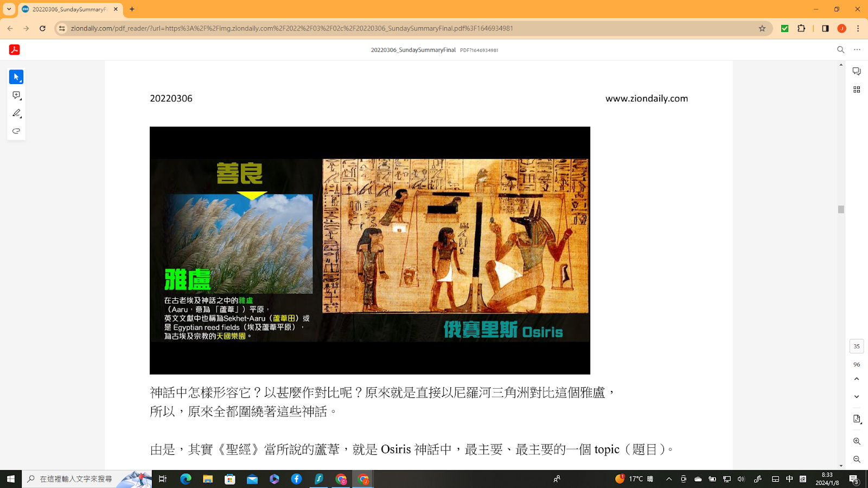Show the comments panel
Viewport: 868px width, 488px height.
click(857, 72)
